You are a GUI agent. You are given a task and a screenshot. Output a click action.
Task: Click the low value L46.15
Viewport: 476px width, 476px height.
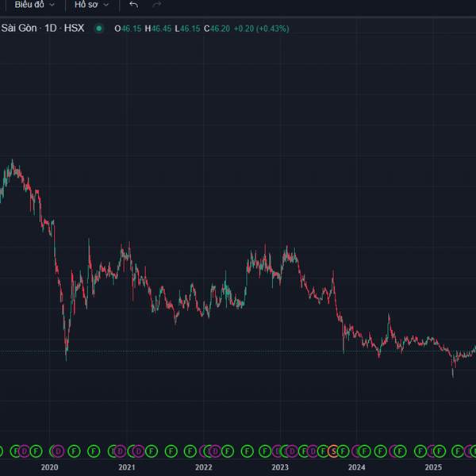click(x=187, y=29)
